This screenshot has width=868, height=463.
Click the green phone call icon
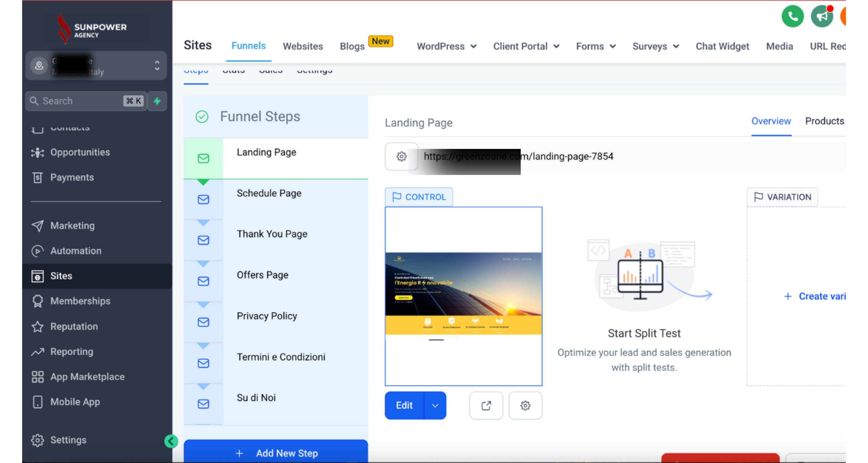click(x=792, y=16)
